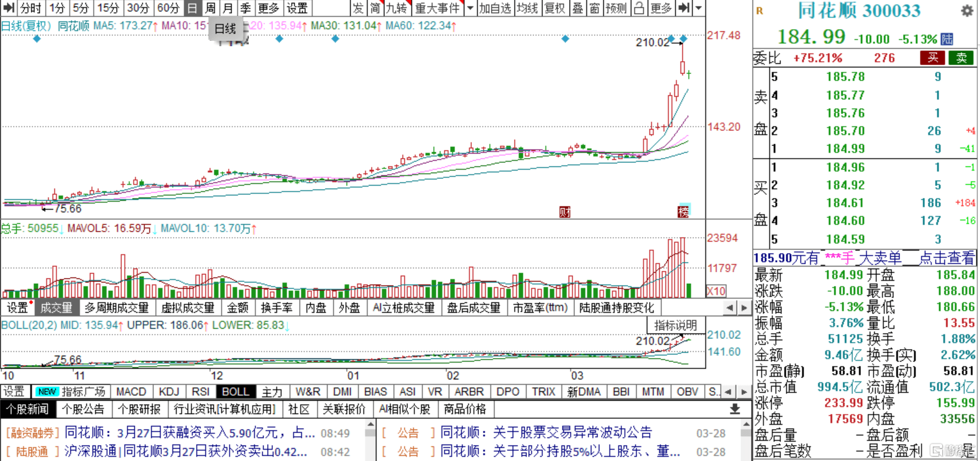Click the blue 陆 badge beside price
The image size is (980, 461).
[x=947, y=39]
